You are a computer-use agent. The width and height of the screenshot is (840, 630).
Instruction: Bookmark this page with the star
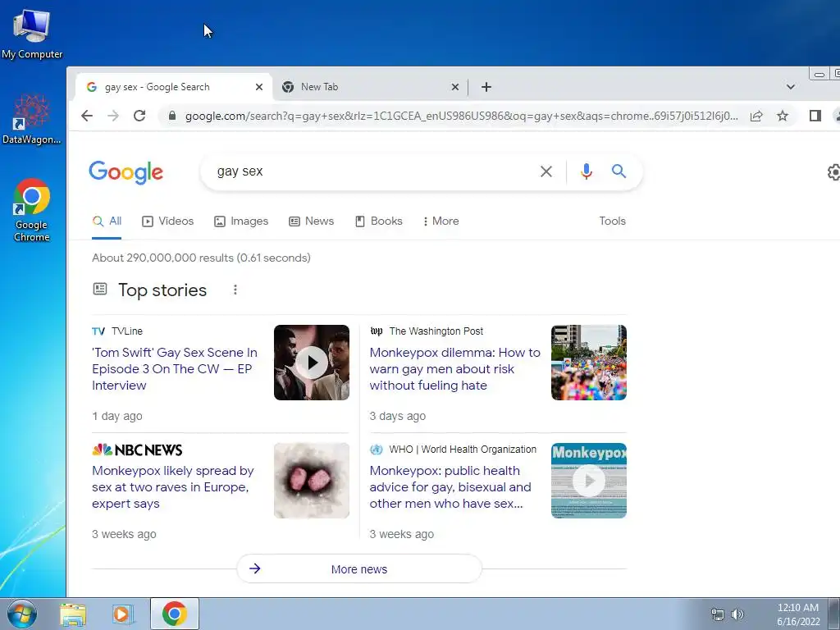[x=783, y=116]
